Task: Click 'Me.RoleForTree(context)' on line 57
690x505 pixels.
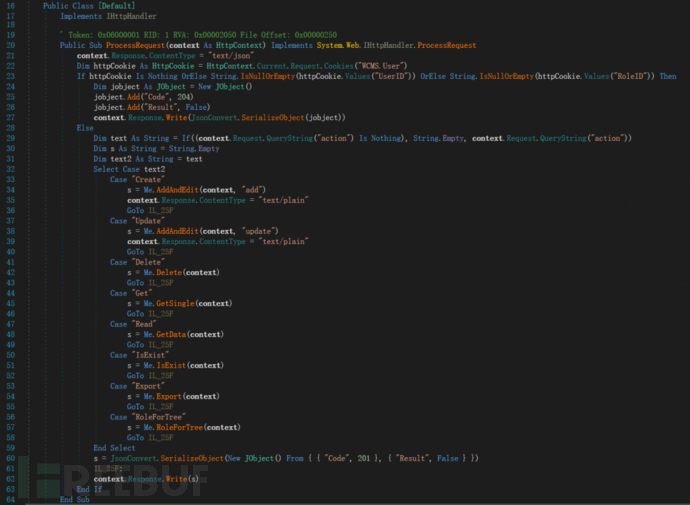Action: tap(192, 428)
